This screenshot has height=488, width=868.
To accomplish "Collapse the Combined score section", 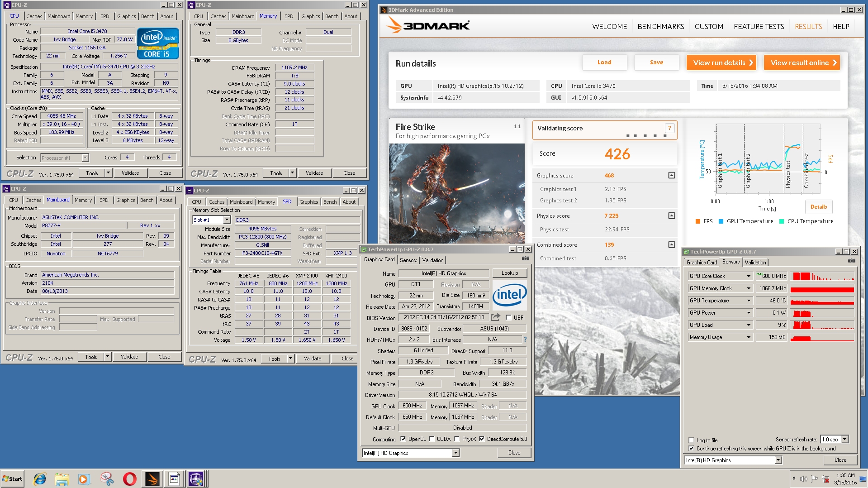I will (x=672, y=244).
